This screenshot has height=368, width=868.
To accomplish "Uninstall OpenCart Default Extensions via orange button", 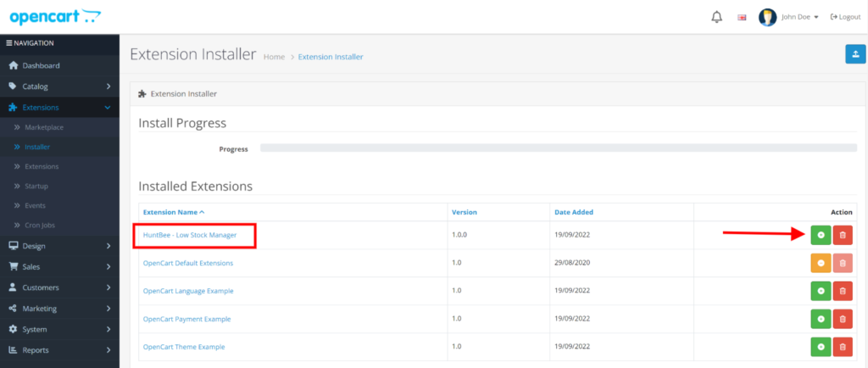I will coord(821,263).
